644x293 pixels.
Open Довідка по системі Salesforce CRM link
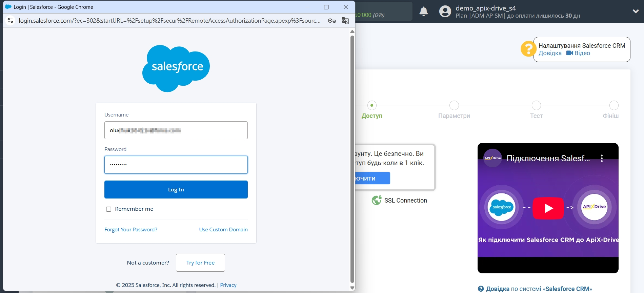click(x=539, y=289)
